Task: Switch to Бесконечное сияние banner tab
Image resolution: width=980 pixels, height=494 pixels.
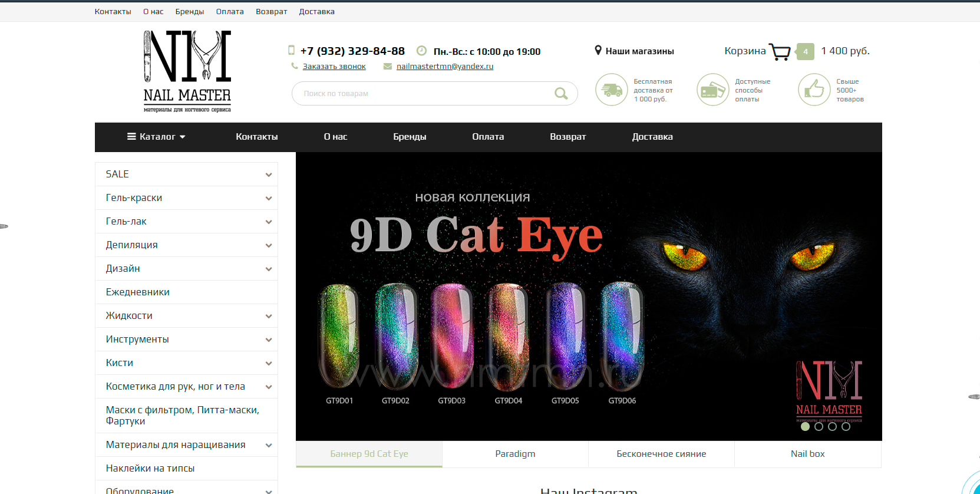Action: point(661,454)
